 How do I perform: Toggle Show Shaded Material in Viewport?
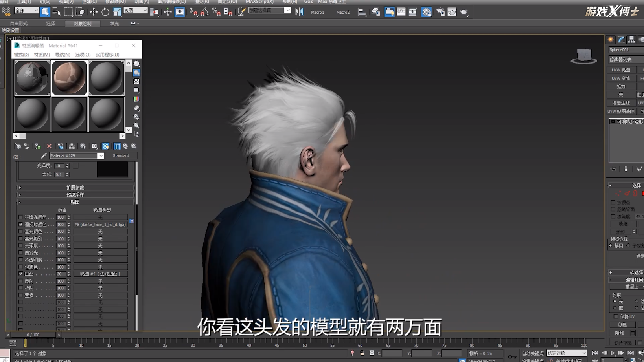(106, 146)
